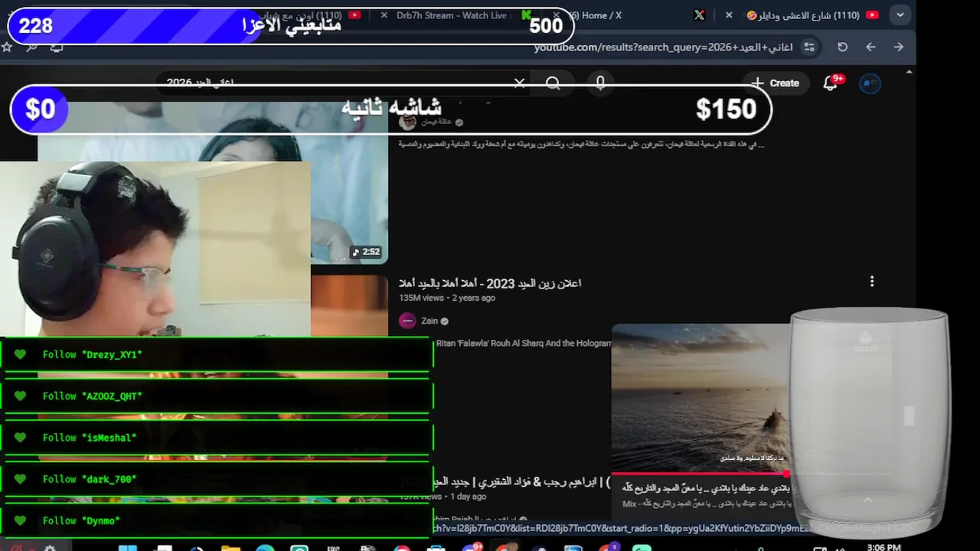The height and width of the screenshot is (551, 980).
Task: Open more options for the Zain video
Action: [871, 282]
